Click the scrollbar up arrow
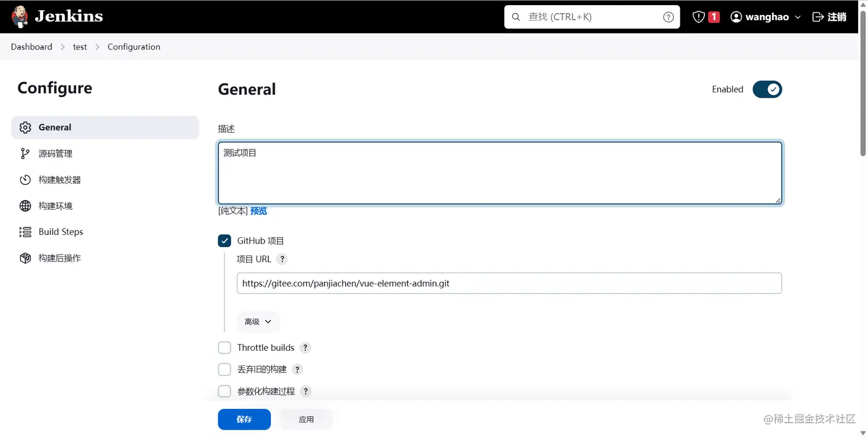The image size is (868, 437). [x=863, y=4]
